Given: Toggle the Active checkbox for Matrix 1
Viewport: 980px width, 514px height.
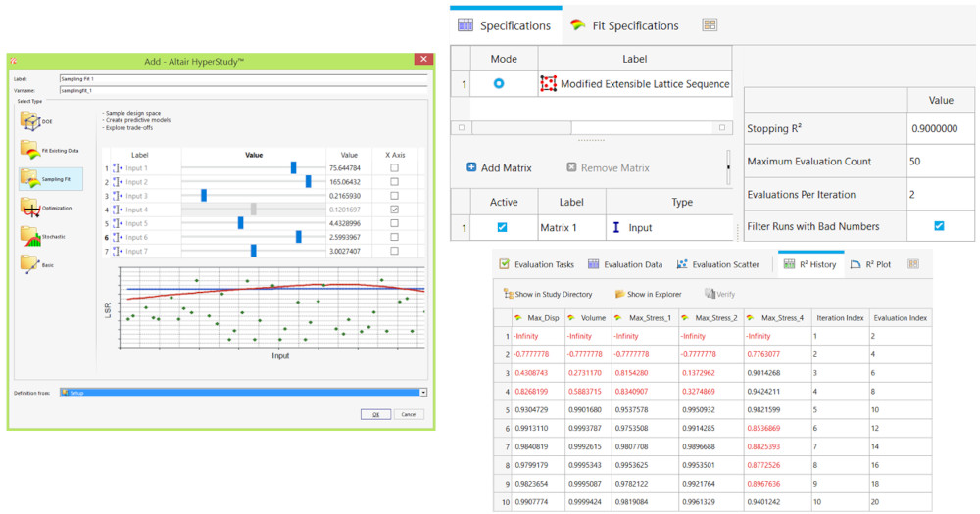Looking at the screenshot, I should [502, 228].
